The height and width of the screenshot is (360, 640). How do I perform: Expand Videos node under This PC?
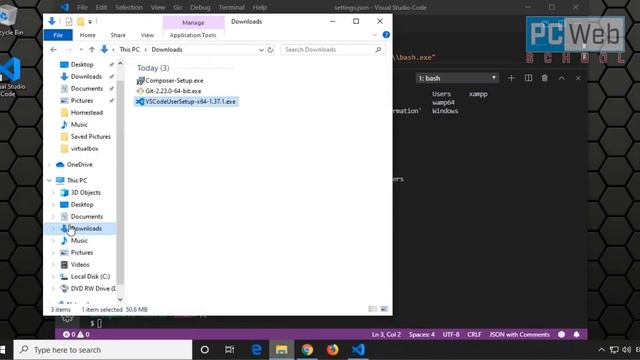(53, 264)
